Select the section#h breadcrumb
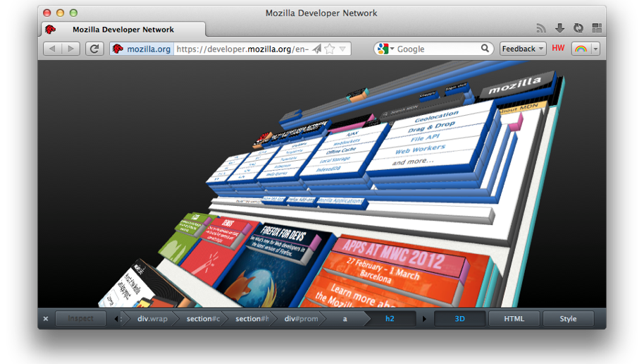This screenshot has width=644, height=364. [x=252, y=318]
